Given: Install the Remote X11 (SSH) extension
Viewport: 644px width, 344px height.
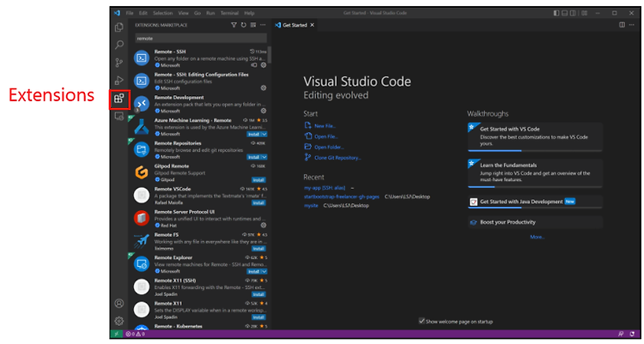Looking at the screenshot, I should (258, 294).
